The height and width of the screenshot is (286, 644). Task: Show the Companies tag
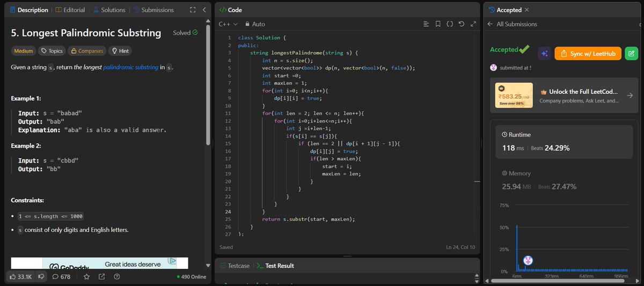pos(87,51)
